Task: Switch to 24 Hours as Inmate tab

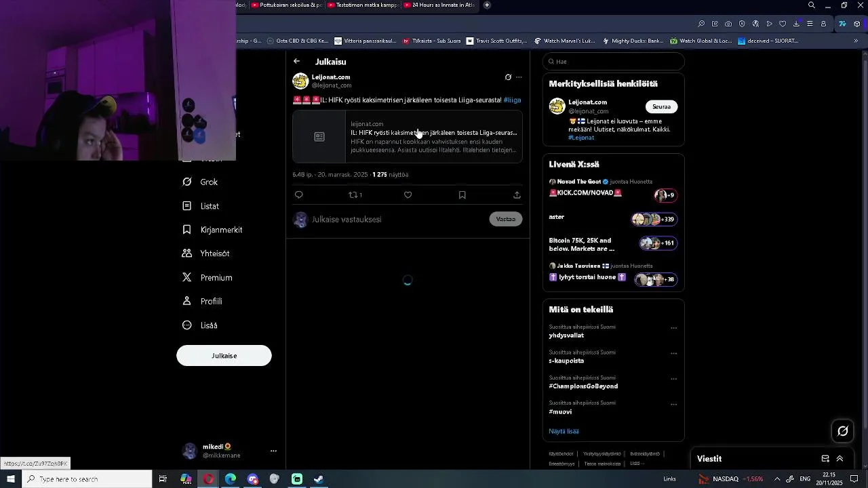Action: pyautogui.click(x=439, y=5)
